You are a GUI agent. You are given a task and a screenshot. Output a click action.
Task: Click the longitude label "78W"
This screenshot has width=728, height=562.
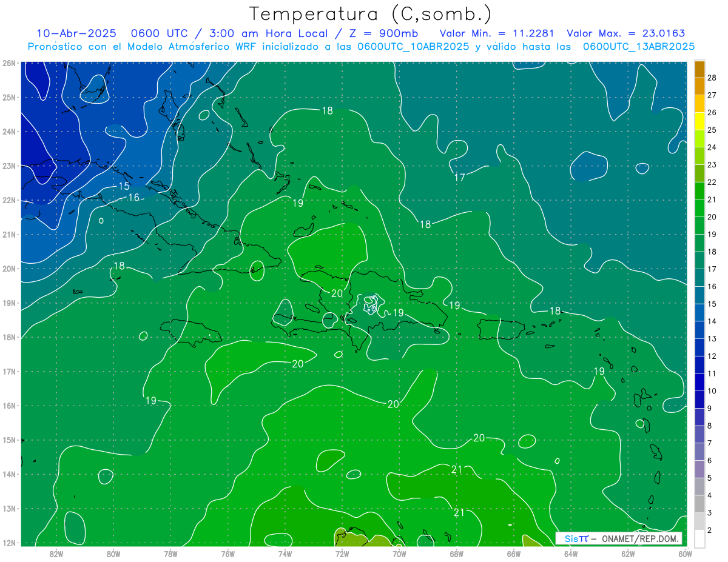pos(170,554)
